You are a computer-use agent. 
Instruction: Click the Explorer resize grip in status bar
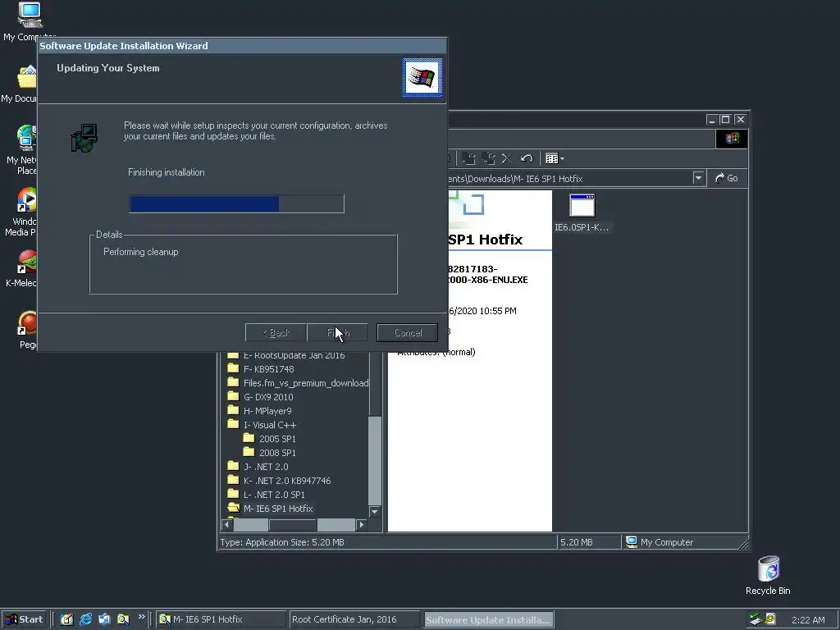click(x=743, y=545)
